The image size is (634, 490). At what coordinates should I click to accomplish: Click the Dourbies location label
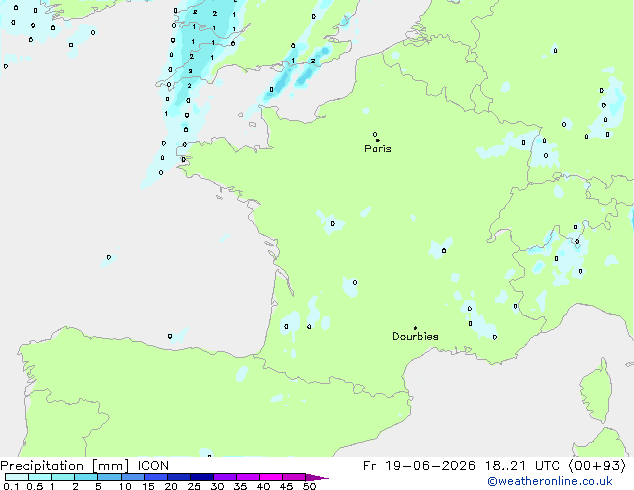pos(415,336)
